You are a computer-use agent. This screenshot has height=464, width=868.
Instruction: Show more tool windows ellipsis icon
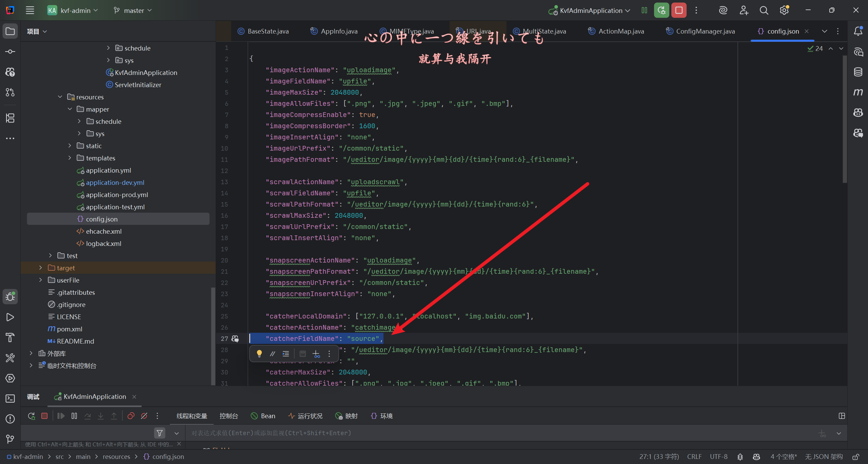10,138
